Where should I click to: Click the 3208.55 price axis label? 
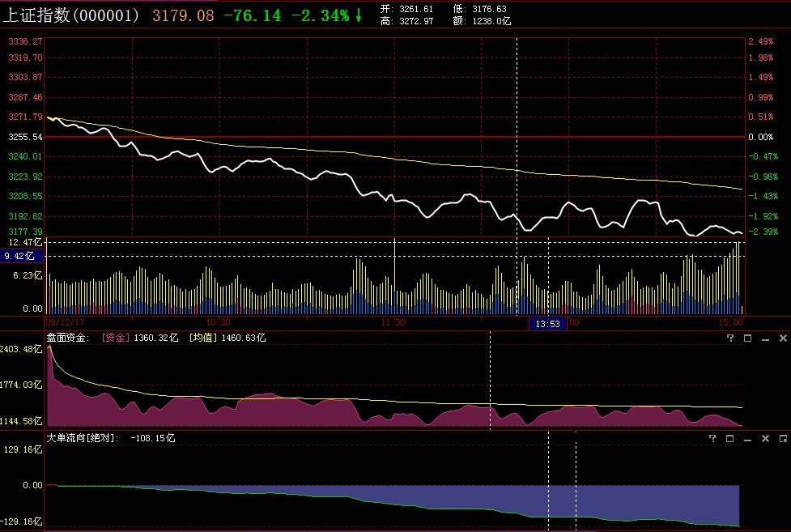25,196
